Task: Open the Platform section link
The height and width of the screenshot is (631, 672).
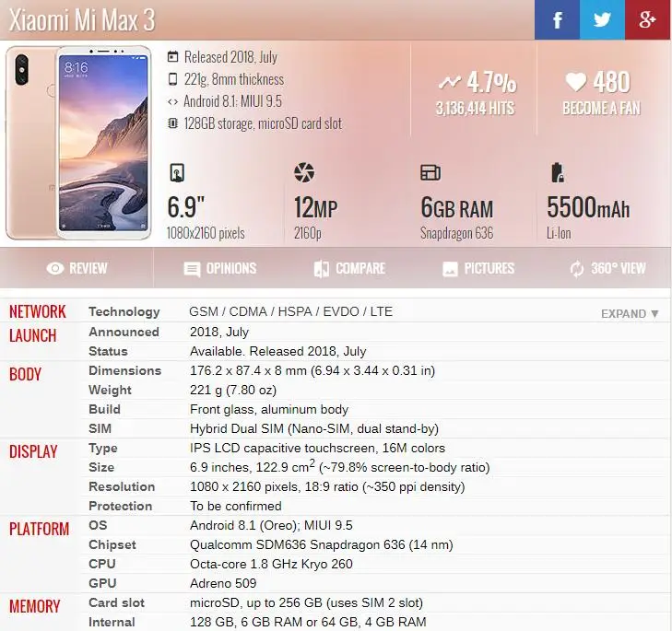Action: [39, 529]
